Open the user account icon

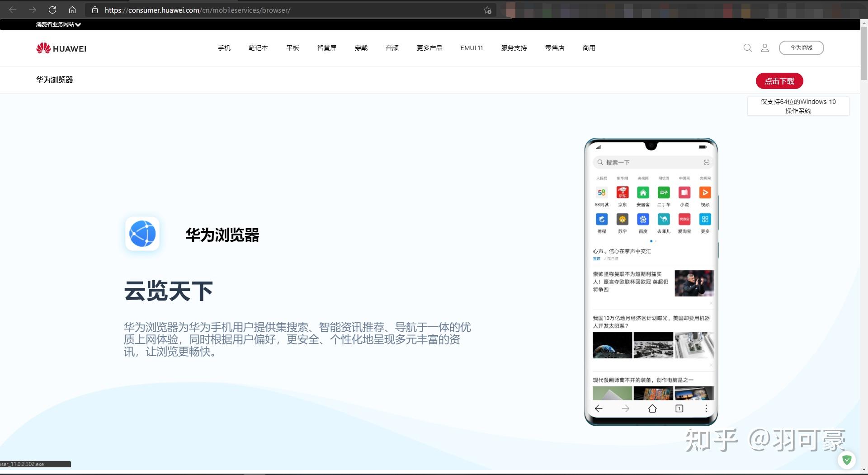coord(765,48)
